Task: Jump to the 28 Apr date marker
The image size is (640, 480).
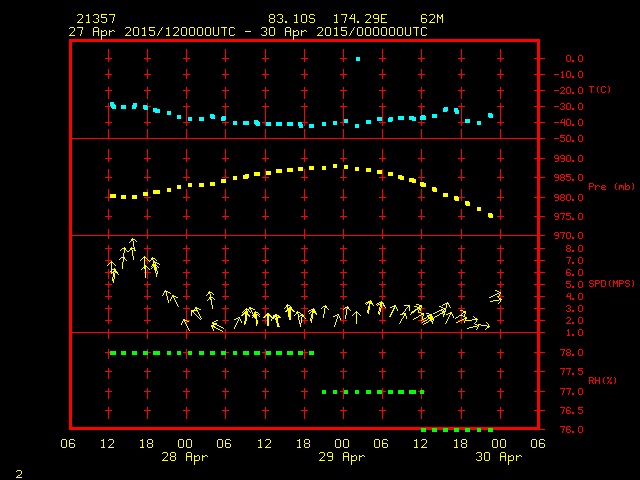Action: 185,457
